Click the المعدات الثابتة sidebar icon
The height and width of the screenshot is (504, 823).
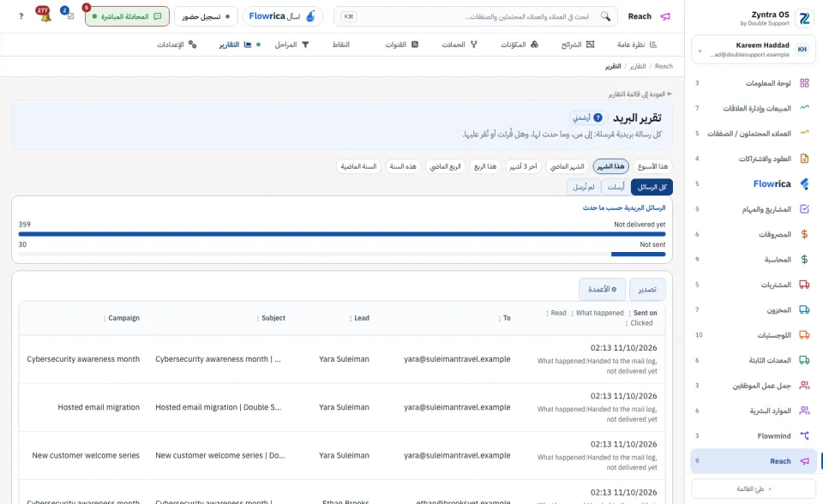tap(804, 360)
